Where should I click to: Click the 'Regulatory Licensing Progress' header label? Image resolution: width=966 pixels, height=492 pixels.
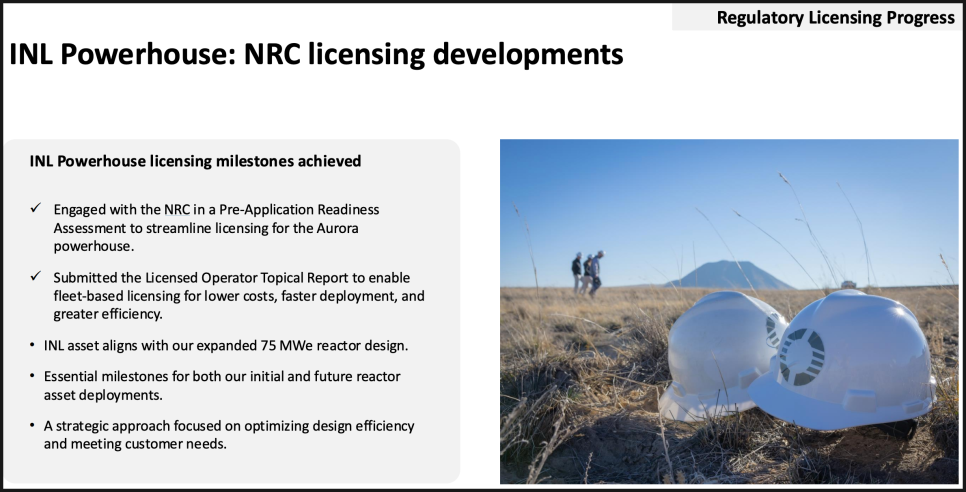(x=835, y=18)
